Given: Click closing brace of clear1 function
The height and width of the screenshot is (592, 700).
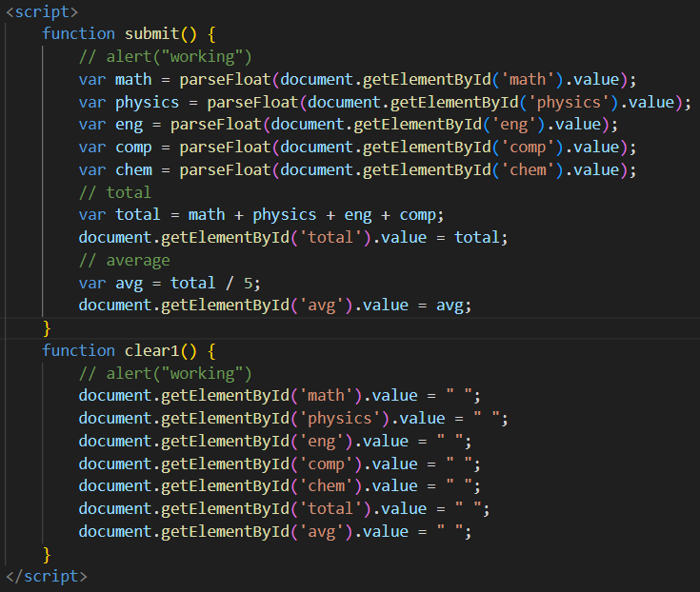Looking at the screenshot, I should point(47,554).
